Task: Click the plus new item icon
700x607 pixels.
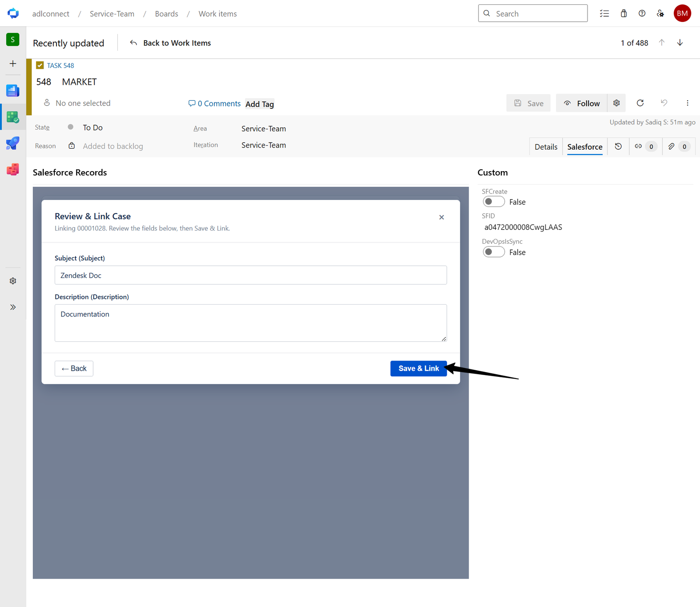Action: [13, 63]
